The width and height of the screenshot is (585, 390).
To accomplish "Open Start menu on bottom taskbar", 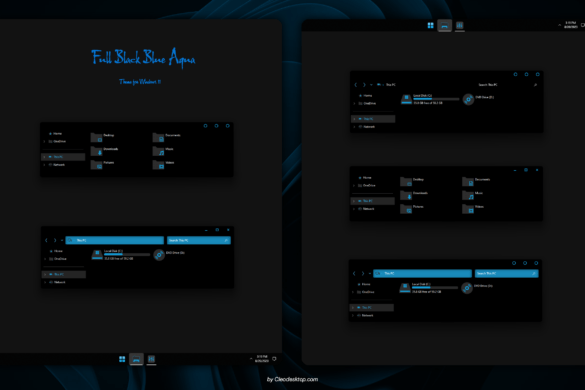I will click(x=122, y=359).
